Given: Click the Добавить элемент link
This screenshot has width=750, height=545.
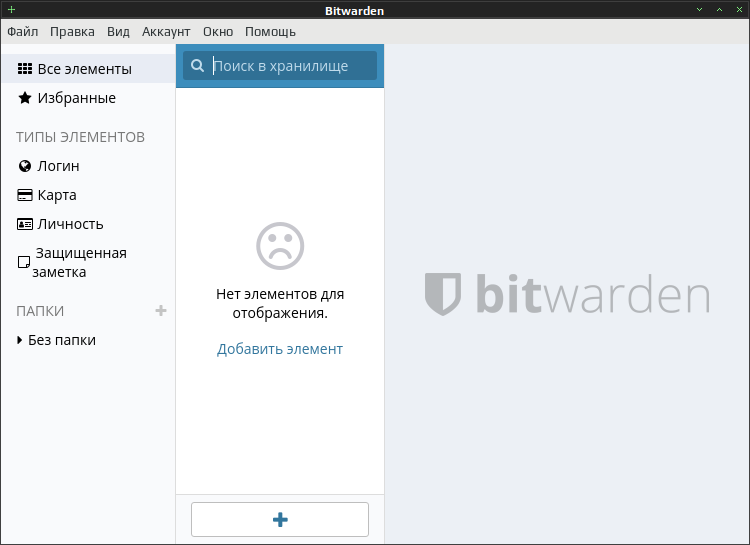Looking at the screenshot, I should 280,349.
